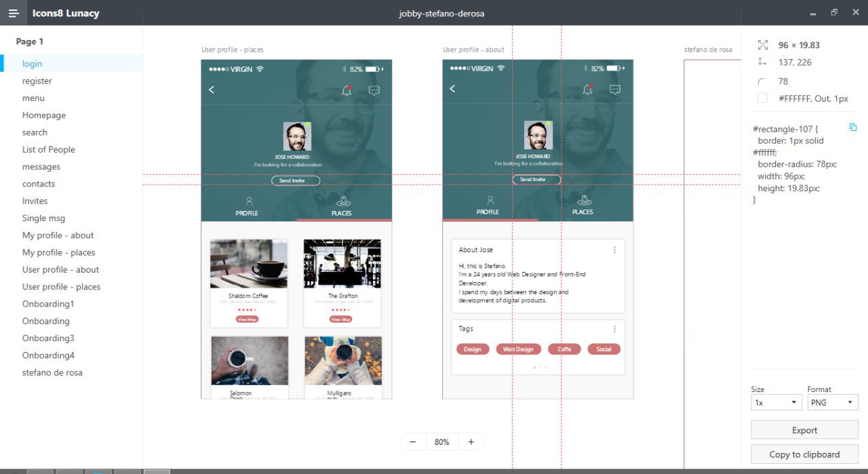This screenshot has height=474, width=868.
Task: Click Social tag pill
Action: pyautogui.click(x=604, y=349)
